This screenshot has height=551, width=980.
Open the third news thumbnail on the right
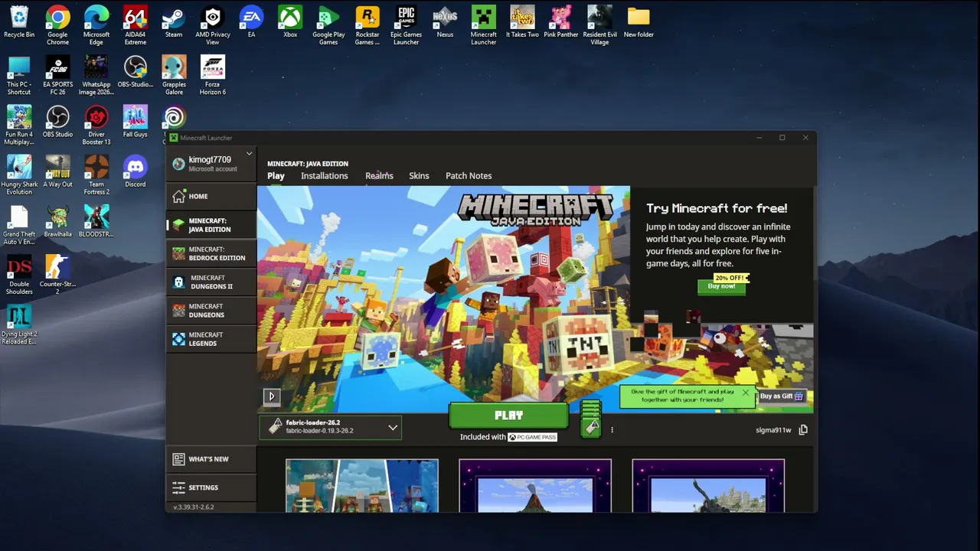708,486
